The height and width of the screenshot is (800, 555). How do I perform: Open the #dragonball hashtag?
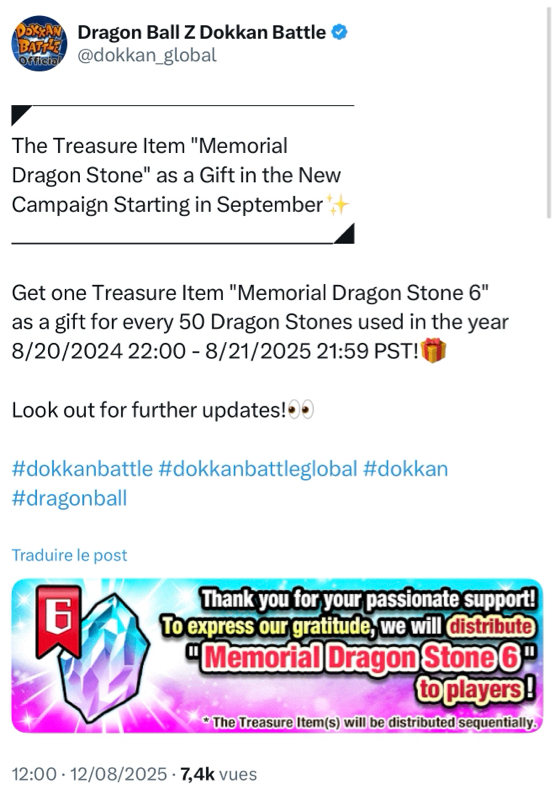click(x=69, y=498)
